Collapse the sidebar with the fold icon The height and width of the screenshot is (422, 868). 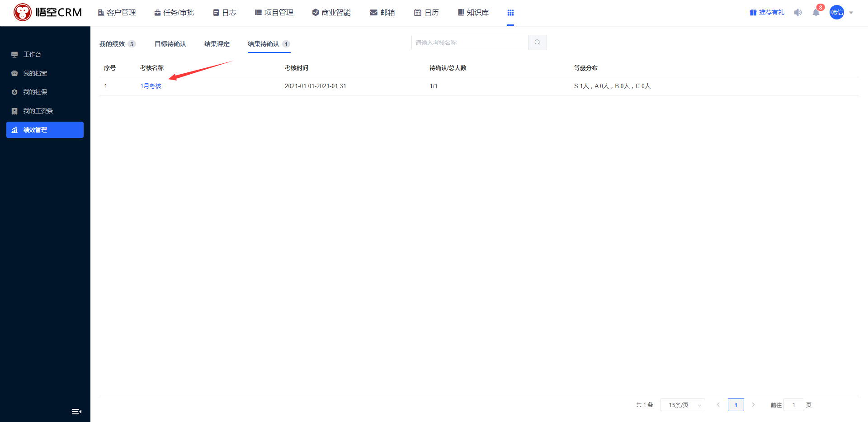(76, 412)
